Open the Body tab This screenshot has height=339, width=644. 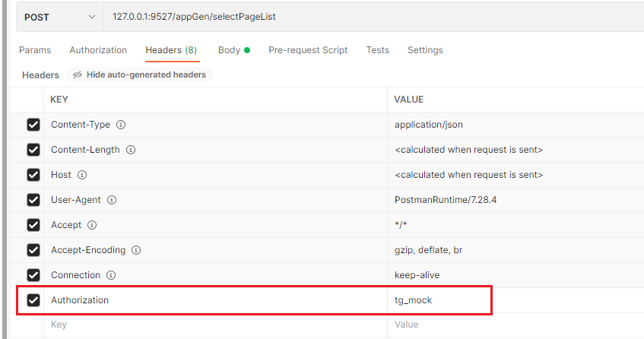tap(233, 50)
